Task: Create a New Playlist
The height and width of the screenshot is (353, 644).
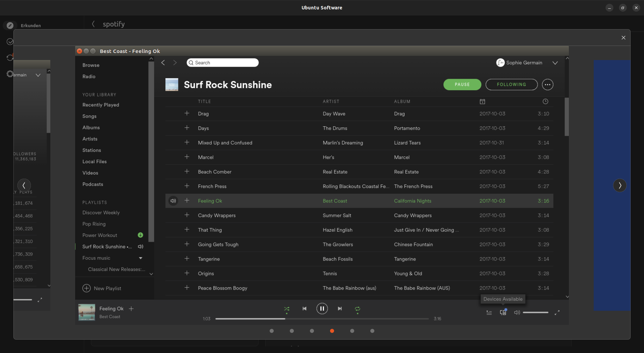Action: pos(102,288)
